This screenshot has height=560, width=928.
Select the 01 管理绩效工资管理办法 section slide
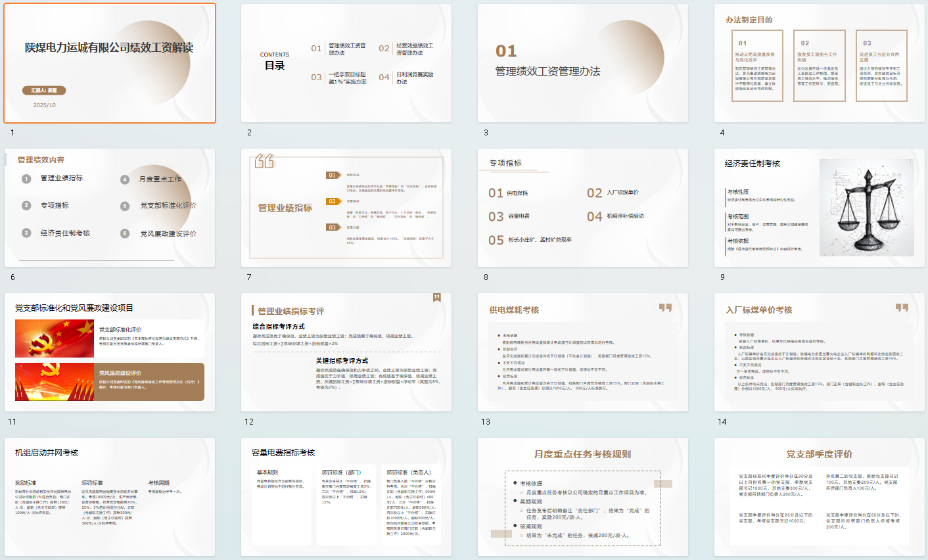pos(583,63)
